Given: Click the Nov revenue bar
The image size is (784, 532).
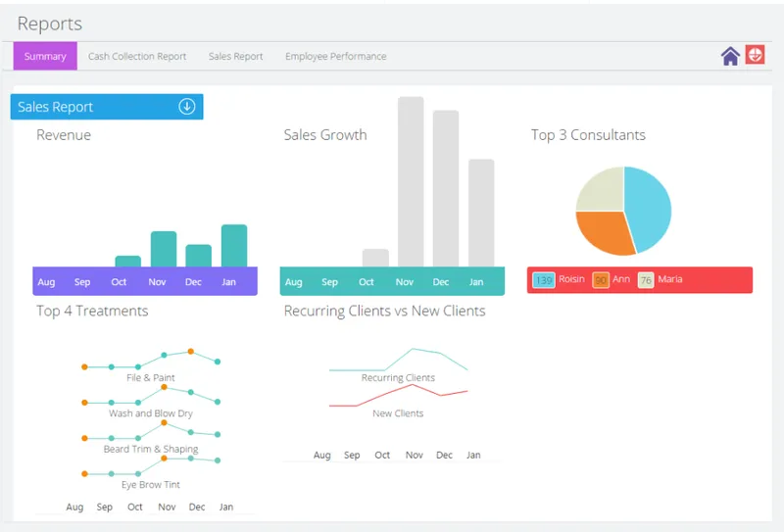Looking at the screenshot, I should click(164, 249).
